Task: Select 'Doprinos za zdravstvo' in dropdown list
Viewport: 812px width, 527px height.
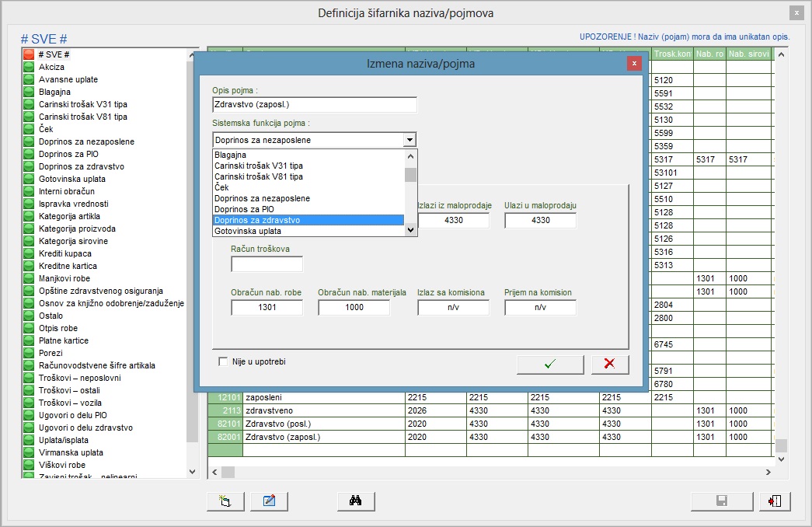Action: [x=308, y=221]
